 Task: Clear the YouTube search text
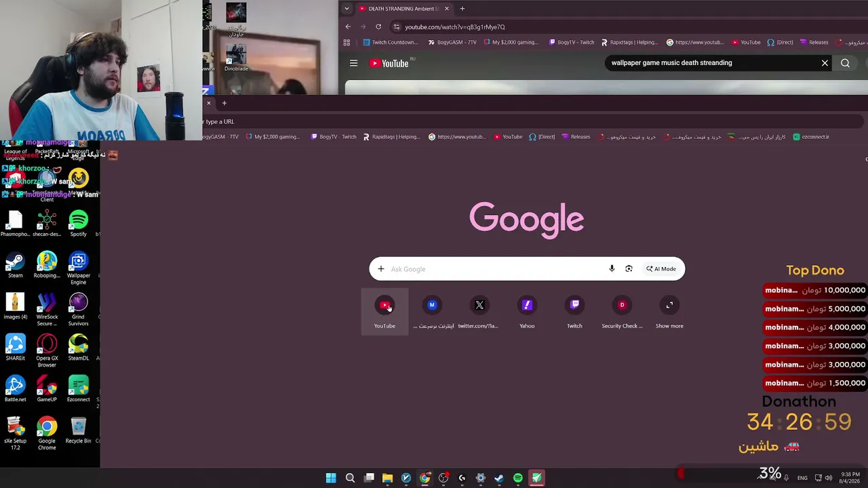[825, 63]
